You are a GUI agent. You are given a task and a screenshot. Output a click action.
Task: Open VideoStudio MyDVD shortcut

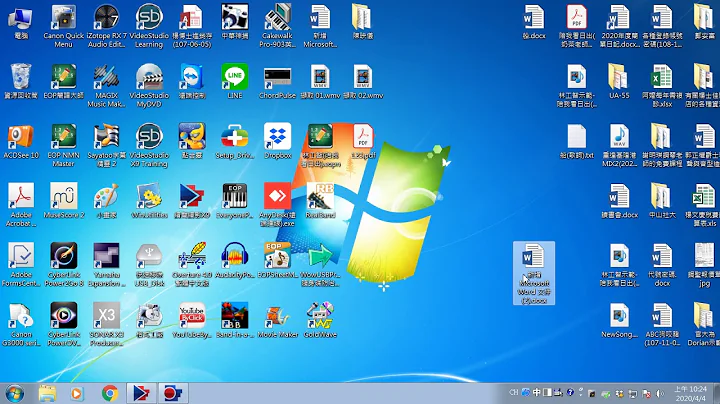tap(149, 86)
